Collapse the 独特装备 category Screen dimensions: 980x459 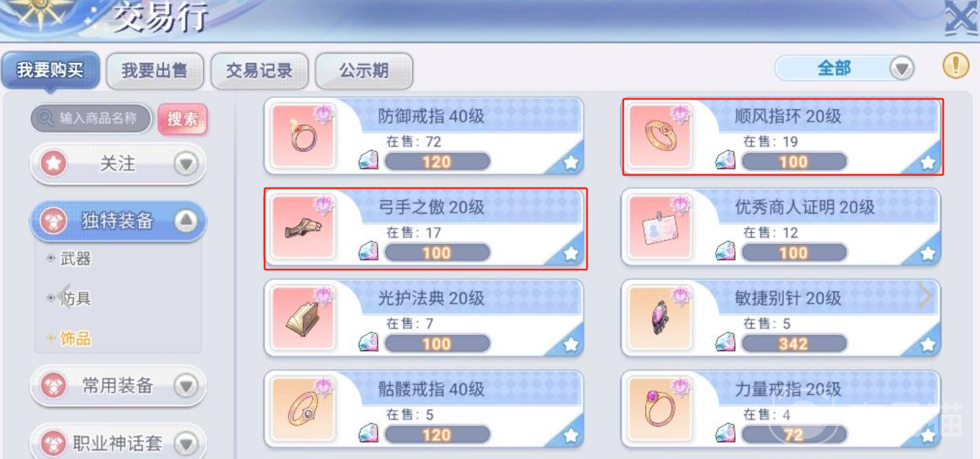click(x=118, y=221)
